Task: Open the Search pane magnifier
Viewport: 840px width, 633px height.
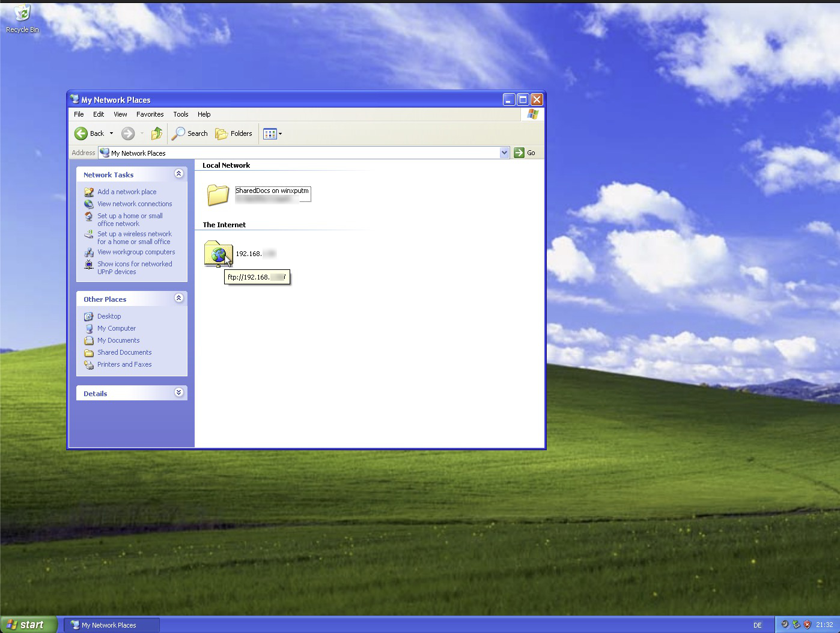Action: pyautogui.click(x=190, y=133)
